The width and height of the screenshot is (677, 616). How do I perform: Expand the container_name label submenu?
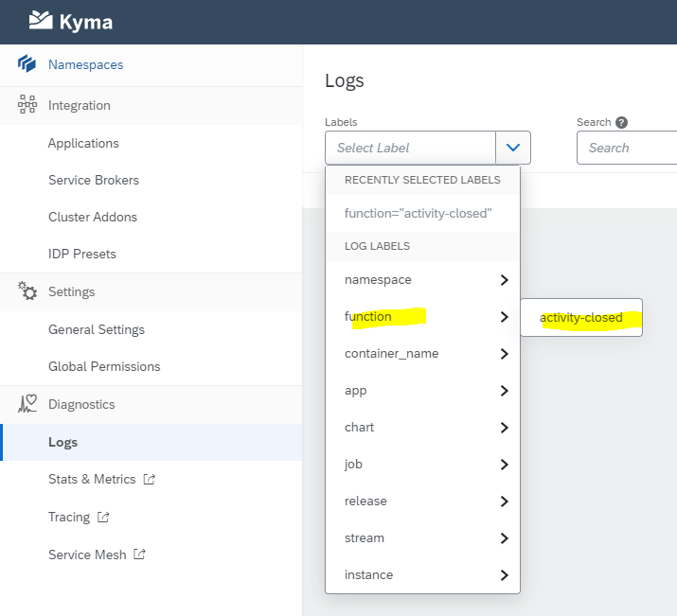tap(504, 354)
